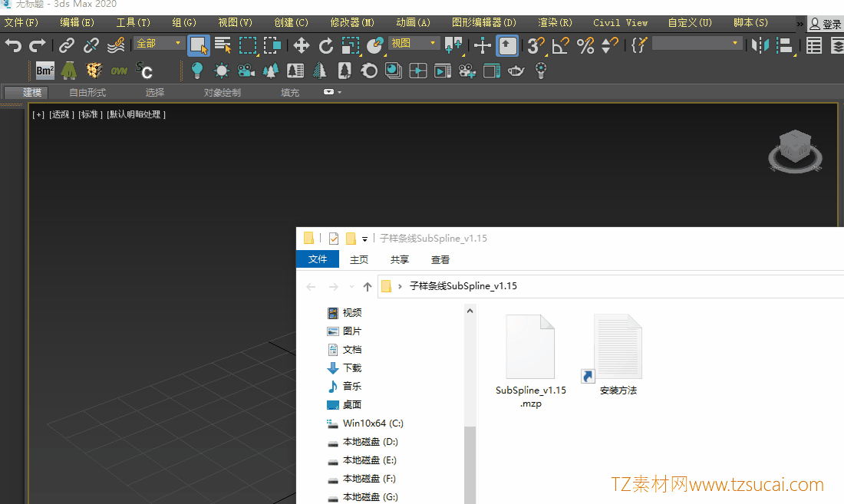The height and width of the screenshot is (504, 844).
Task: Click the group of trees icon
Action: click(271, 71)
